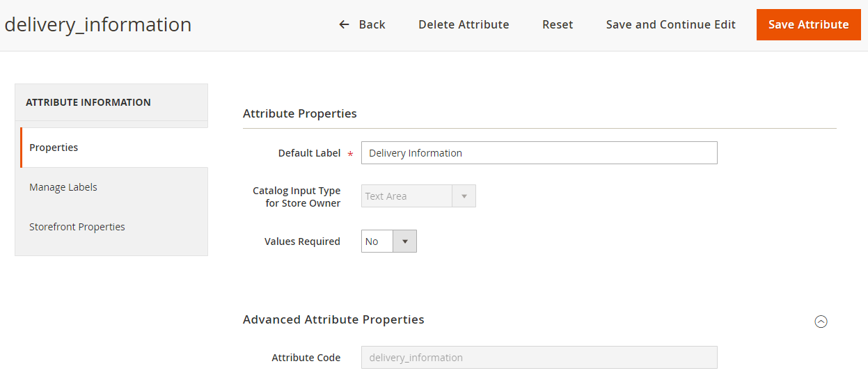Click the delivery_information page title
Viewport: 868px width, 373px height.
tap(98, 24)
